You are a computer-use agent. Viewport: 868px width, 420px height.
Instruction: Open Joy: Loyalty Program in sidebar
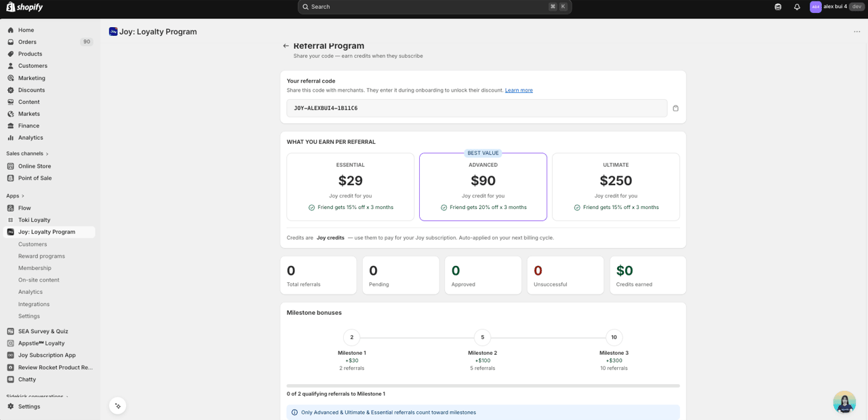[x=47, y=232]
